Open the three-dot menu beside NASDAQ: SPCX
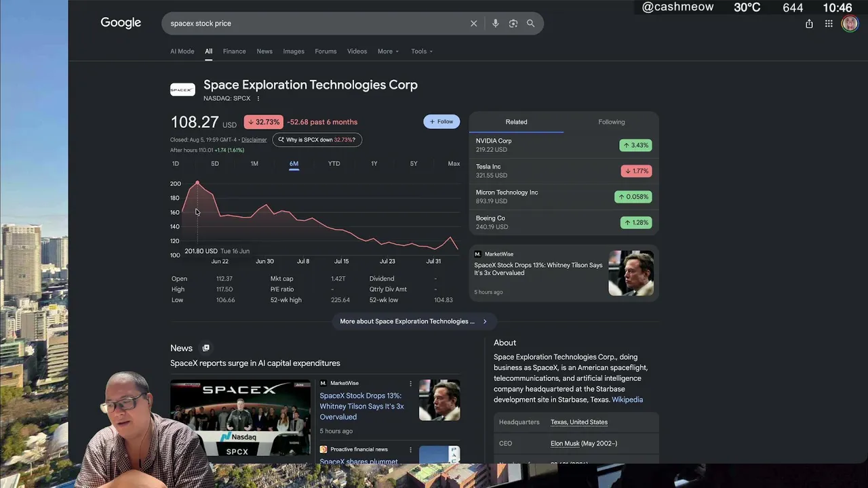868x488 pixels. tap(258, 98)
